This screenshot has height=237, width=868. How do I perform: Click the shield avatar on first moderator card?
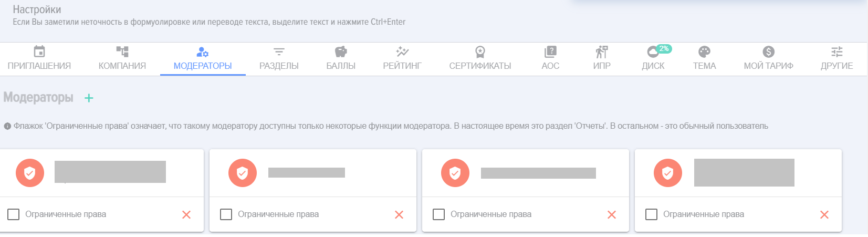(30, 173)
